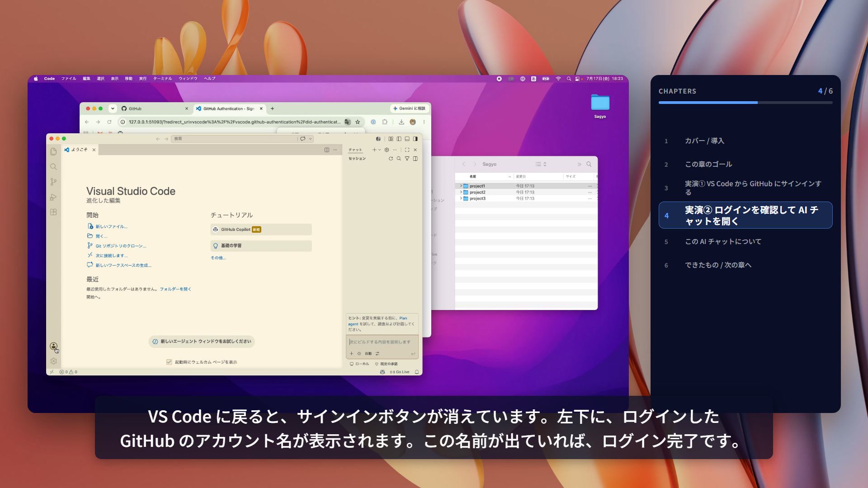Click the Git リポジトリのクローン... link

pyautogui.click(x=121, y=246)
